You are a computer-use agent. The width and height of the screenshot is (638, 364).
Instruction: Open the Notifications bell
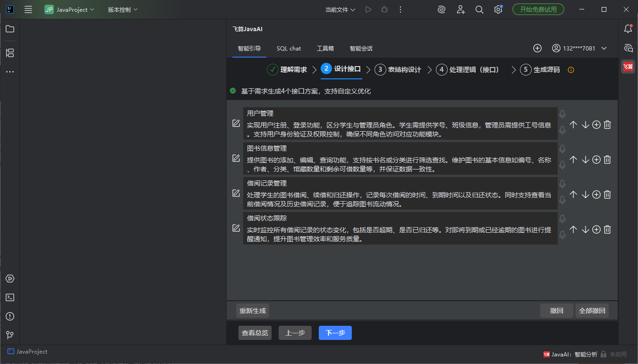coord(628,29)
